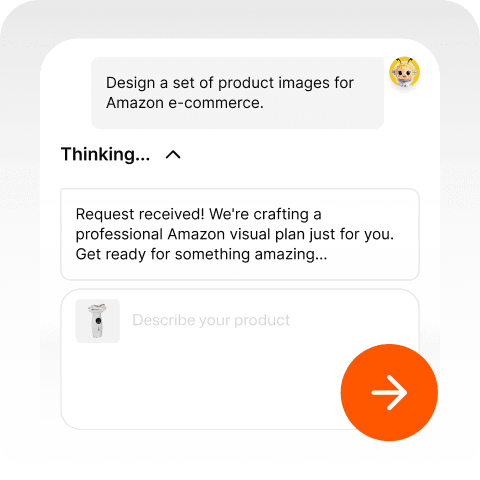Click the 'We're crafting a' text line
The image size is (480, 480).
pyautogui.click(x=265, y=214)
